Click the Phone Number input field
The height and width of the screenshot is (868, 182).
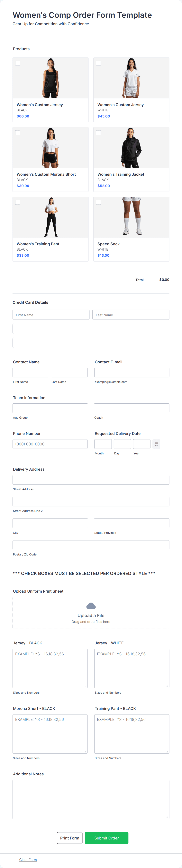pos(50,444)
